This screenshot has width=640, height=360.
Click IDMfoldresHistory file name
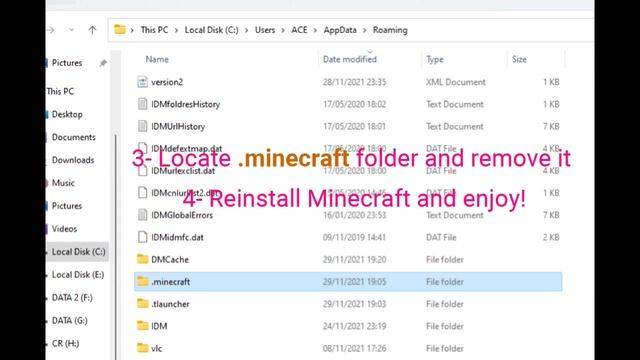point(185,104)
